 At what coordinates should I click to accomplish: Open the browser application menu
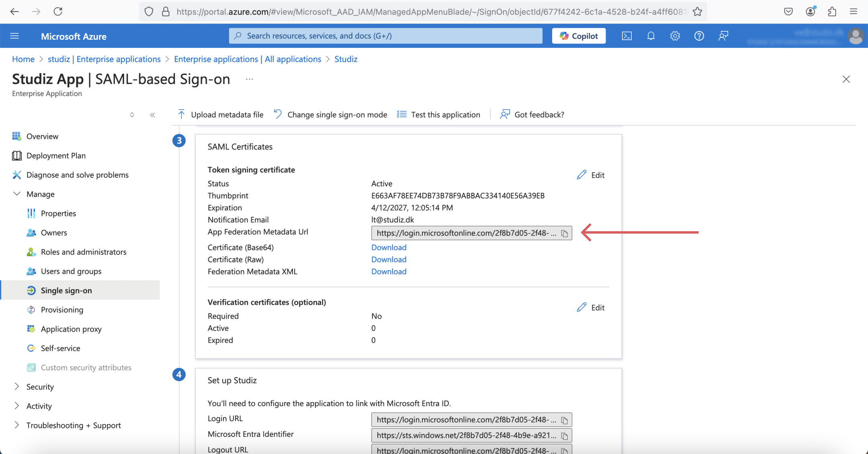[x=854, y=12]
